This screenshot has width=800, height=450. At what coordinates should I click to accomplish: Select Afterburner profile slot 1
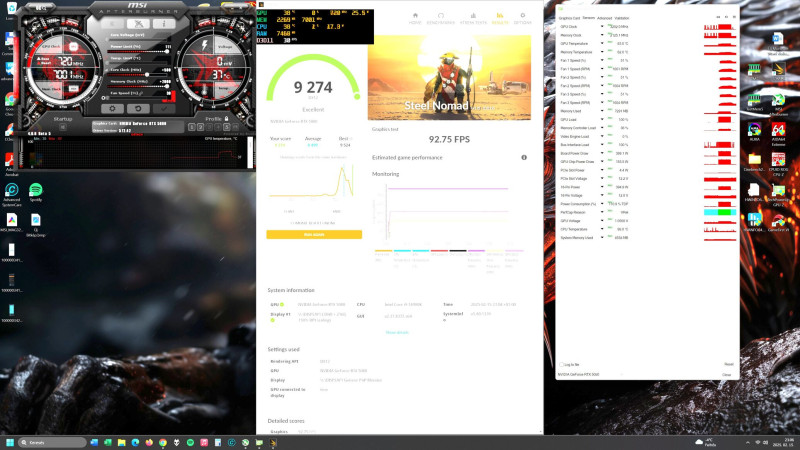pyautogui.click(x=192, y=127)
